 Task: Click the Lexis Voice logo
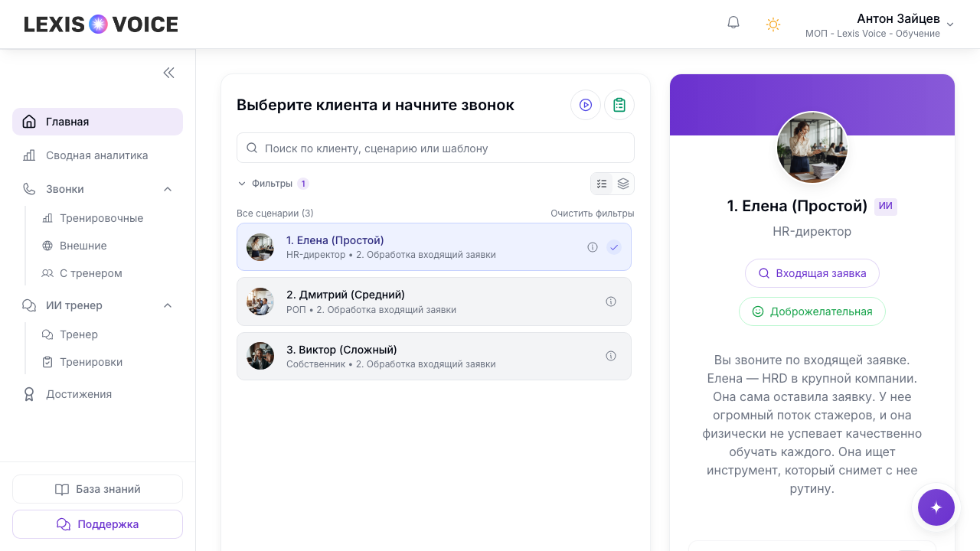point(101,24)
